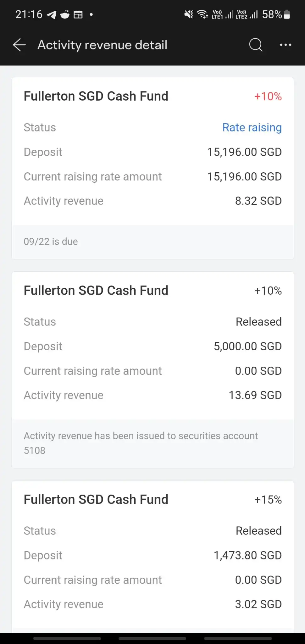The width and height of the screenshot is (305, 644).
Task: Open the second Fullerton fund card with 5,000.00 deposit
Action: (x=153, y=370)
